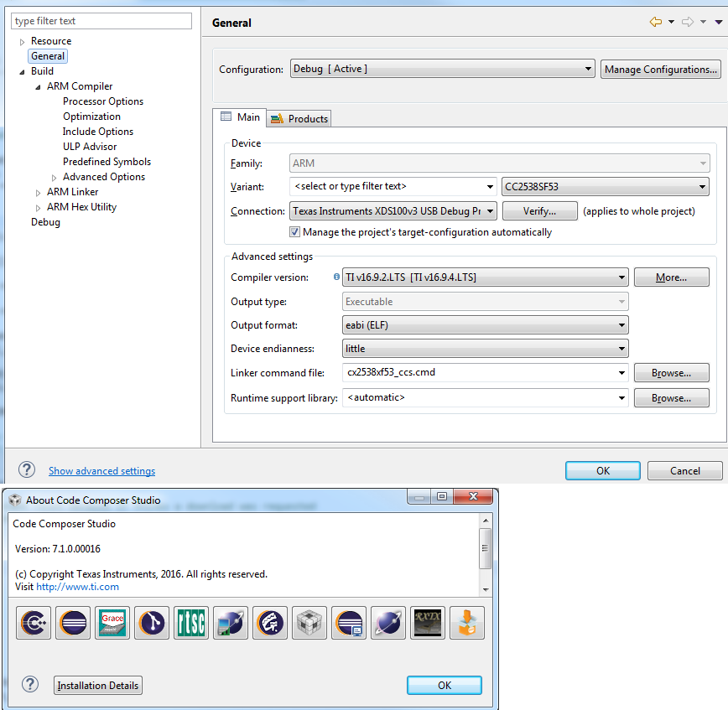Switch to the Products tab
The width and height of the screenshot is (728, 710).
click(x=299, y=119)
